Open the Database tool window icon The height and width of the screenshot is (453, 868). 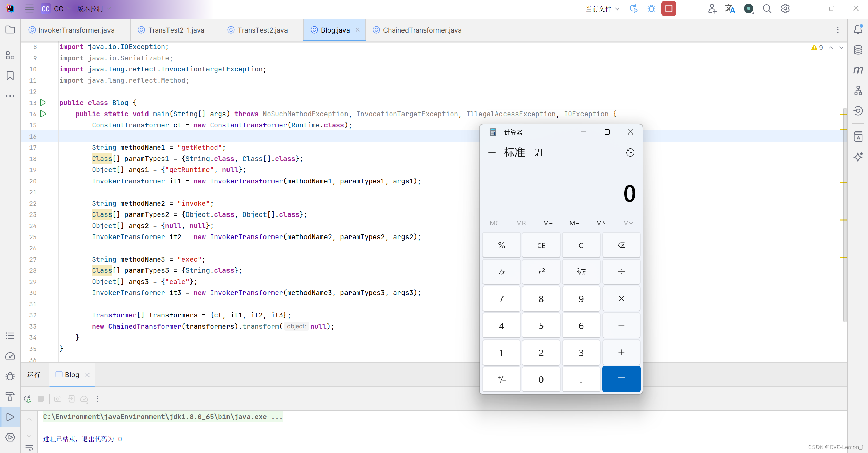tap(858, 50)
